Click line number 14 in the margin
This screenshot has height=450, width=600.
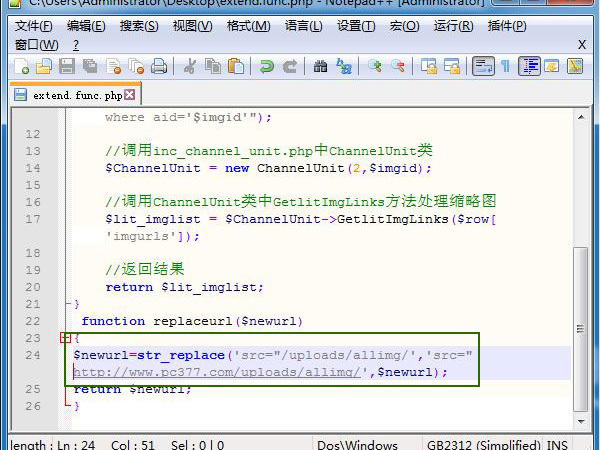pyautogui.click(x=33, y=168)
